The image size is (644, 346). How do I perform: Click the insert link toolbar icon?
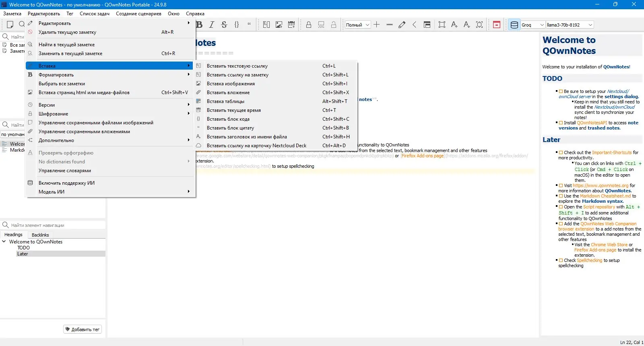(x=266, y=25)
